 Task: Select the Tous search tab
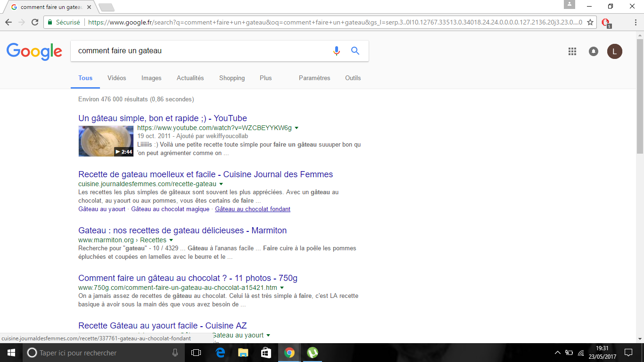click(85, 78)
